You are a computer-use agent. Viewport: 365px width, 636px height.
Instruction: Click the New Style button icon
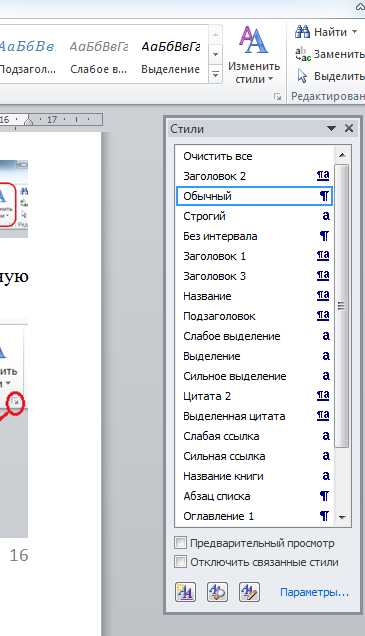click(x=185, y=593)
